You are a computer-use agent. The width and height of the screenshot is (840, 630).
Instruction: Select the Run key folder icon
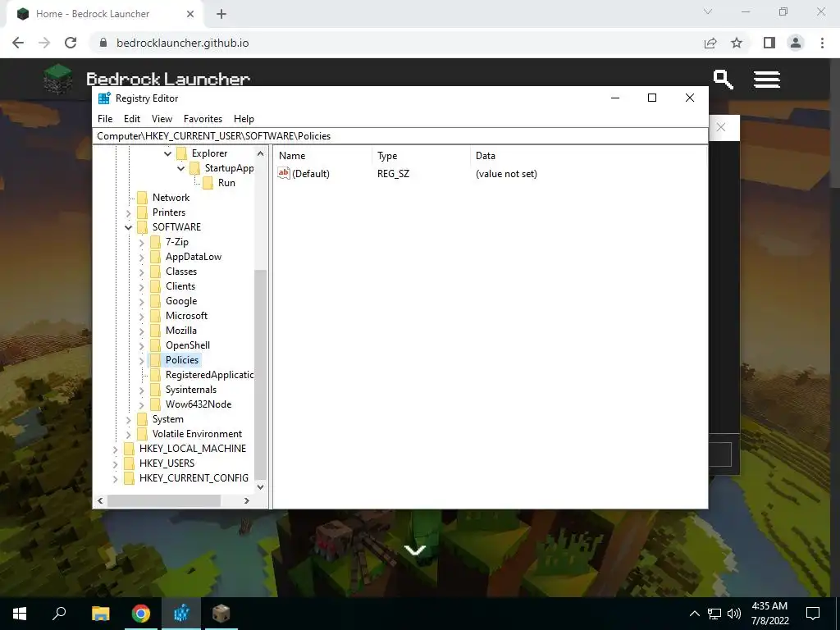(x=208, y=183)
